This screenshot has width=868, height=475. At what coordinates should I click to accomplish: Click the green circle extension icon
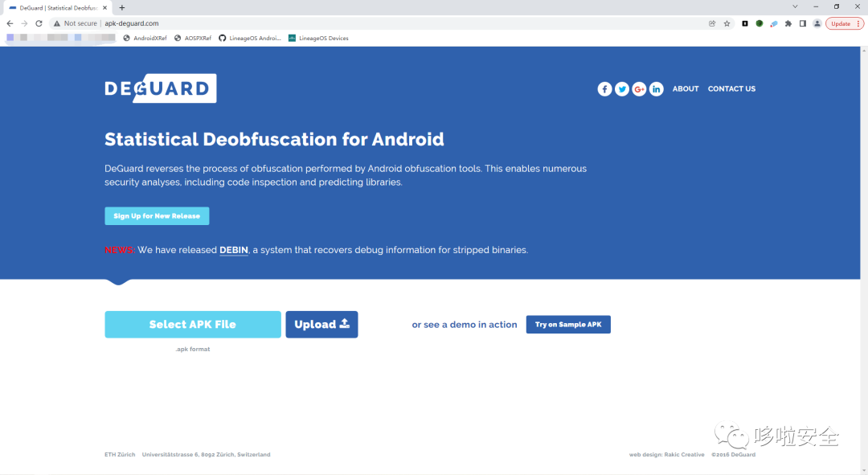[759, 23]
